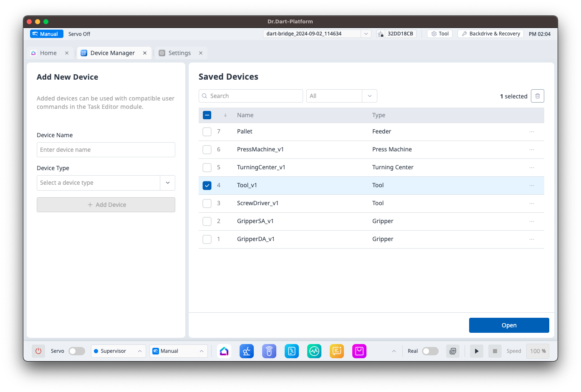This screenshot has width=581, height=392.
Task: Expand the Device Type dropdown
Action: point(167,183)
